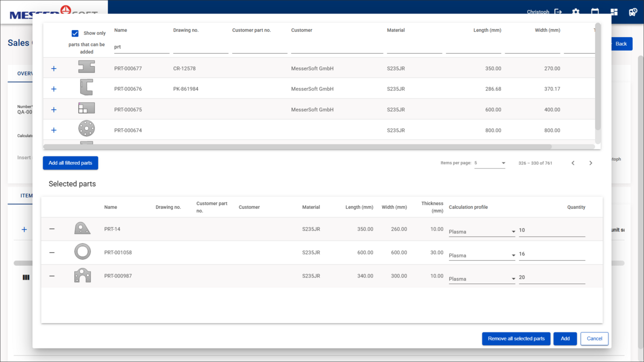This screenshot has height=362, width=644.
Task: Go to previous page of parts
Action: 573,163
